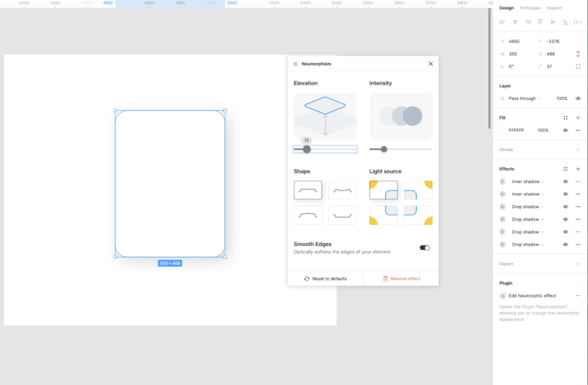Viewport: 588px width, 385px height.
Task: Open settings of first Inner shadow effect
Action: [503, 181]
